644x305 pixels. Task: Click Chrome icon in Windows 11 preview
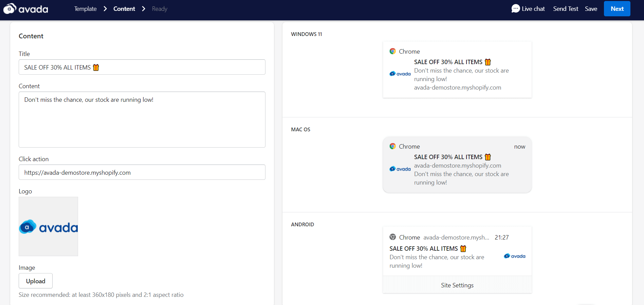coord(392,51)
